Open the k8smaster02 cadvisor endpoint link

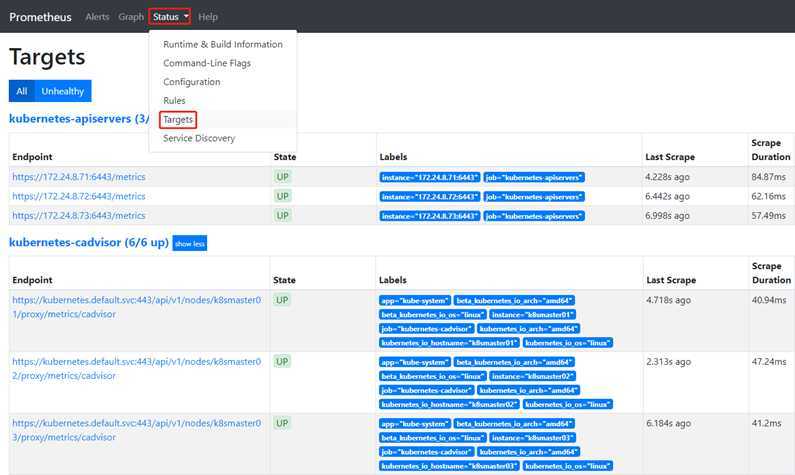136,368
